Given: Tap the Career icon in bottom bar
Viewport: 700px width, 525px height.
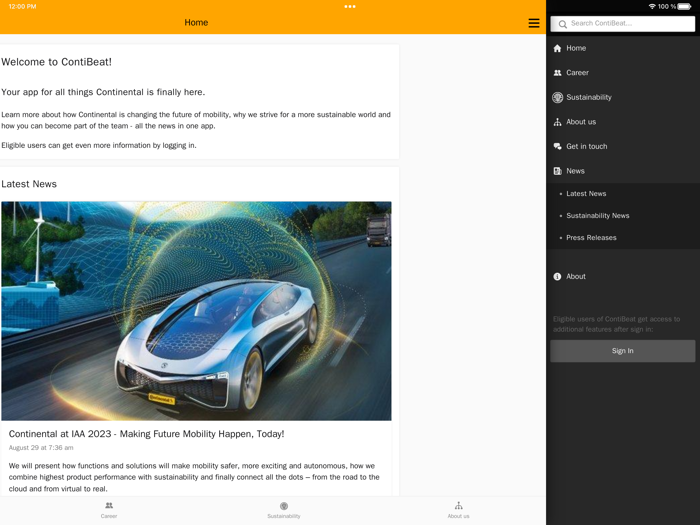Looking at the screenshot, I should click(109, 505).
